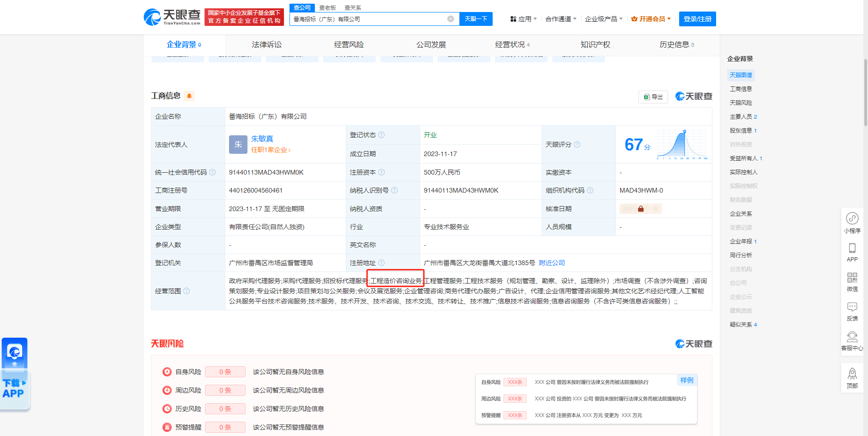Click the 自身风险 0条 count

coord(225,372)
